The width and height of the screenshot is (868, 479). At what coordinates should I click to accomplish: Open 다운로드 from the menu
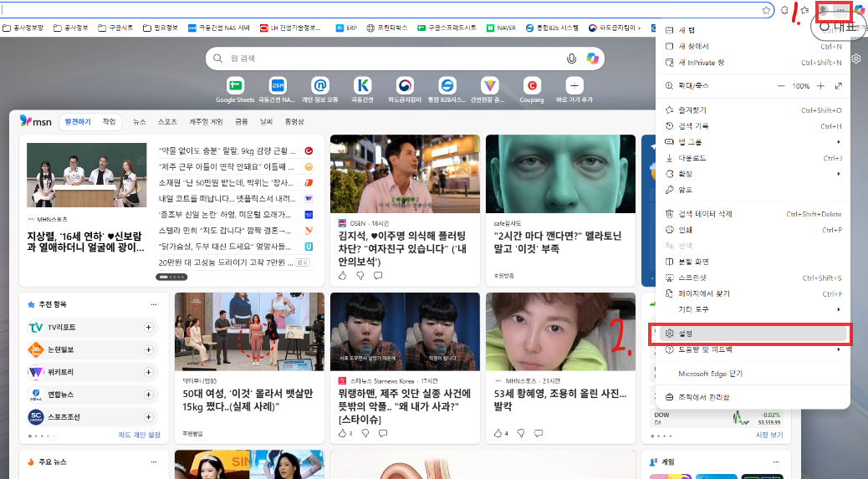[753, 158]
